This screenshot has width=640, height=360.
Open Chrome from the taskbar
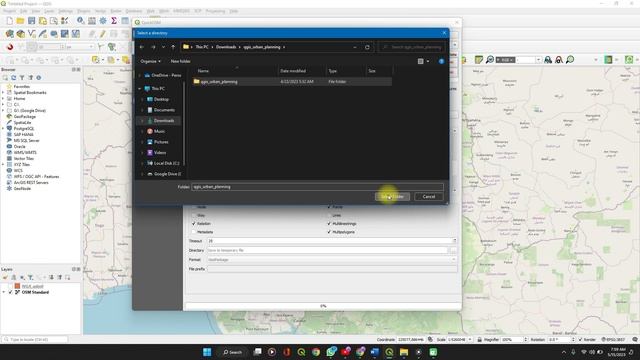coord(316,352)
